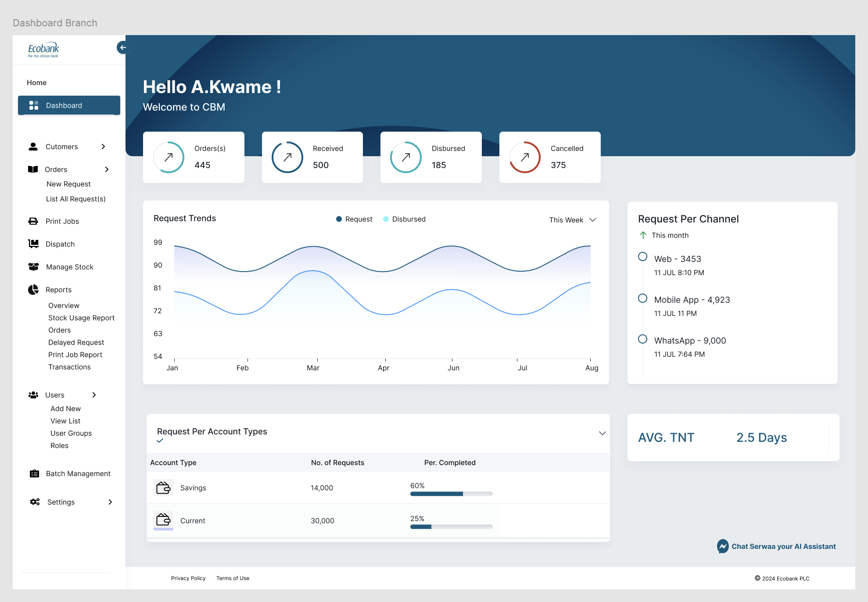Click the Reports pie chart icon
The width and height of the screenshot is (868, 602).
pyautogui.click(x=33, y=290)
